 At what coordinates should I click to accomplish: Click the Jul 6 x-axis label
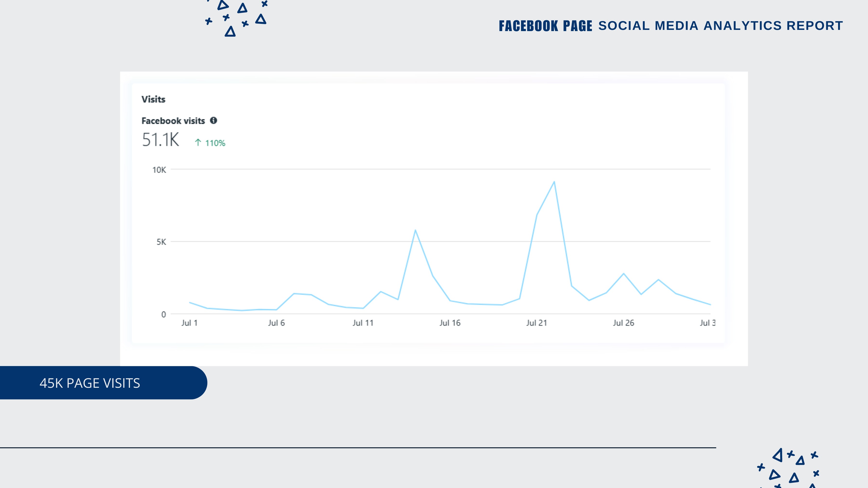276,323
